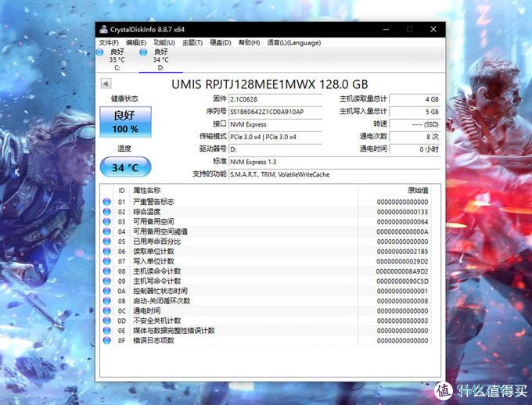Click the C: drive status orb
This screenshot has width=532, height=405.
pyautogui.click(x=100, y=52)
